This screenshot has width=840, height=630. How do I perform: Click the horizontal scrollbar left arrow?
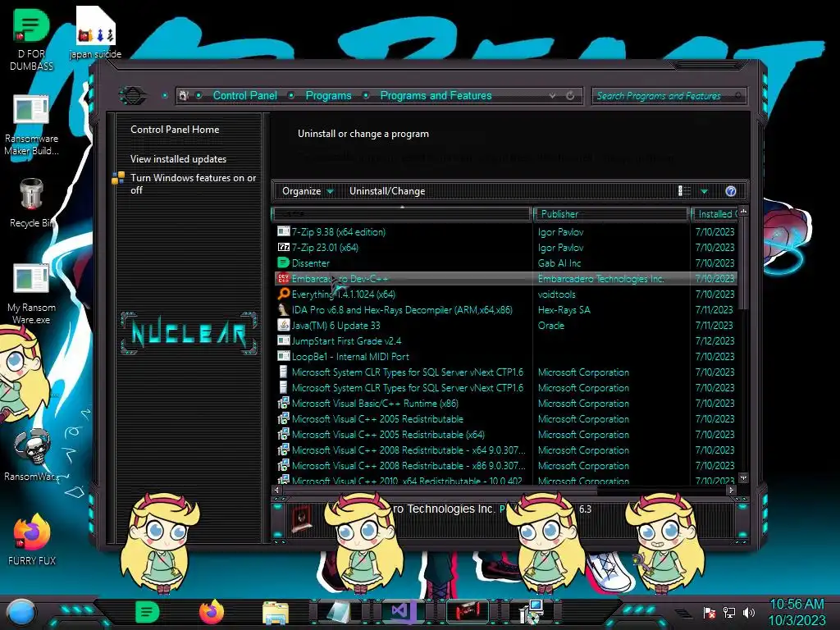277,490
